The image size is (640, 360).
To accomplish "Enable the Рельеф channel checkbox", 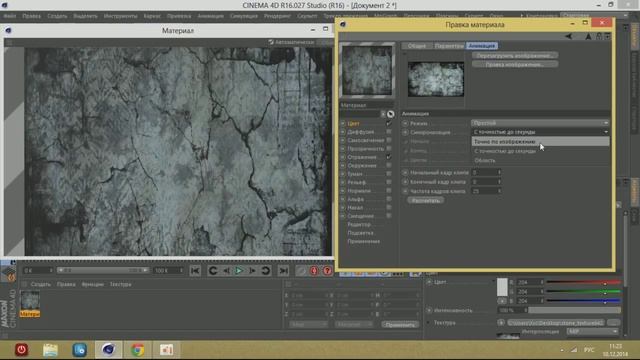I will [x=389, y=182].
